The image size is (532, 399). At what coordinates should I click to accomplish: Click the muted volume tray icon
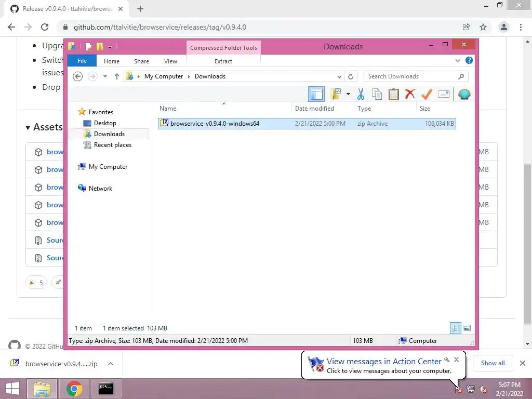click(x=483, y=389)
